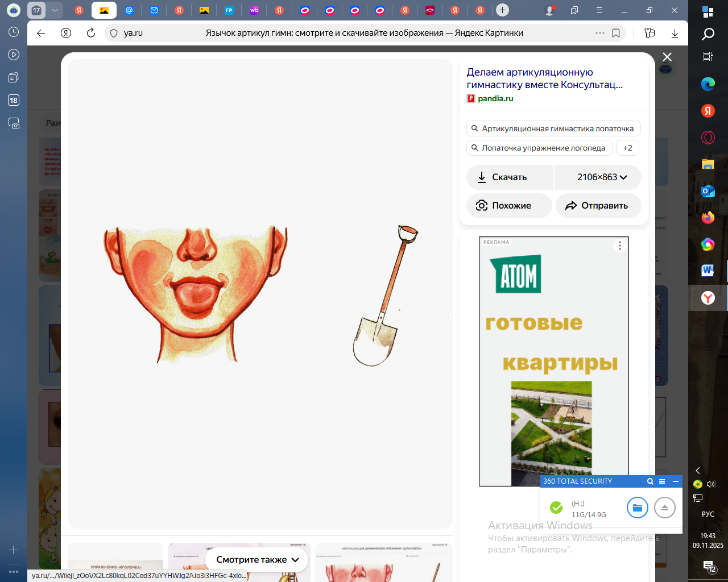Viewport: 728px width, 582px height.
Task: Open the folder icon in 360 Total Security
Action: [637, 508]
